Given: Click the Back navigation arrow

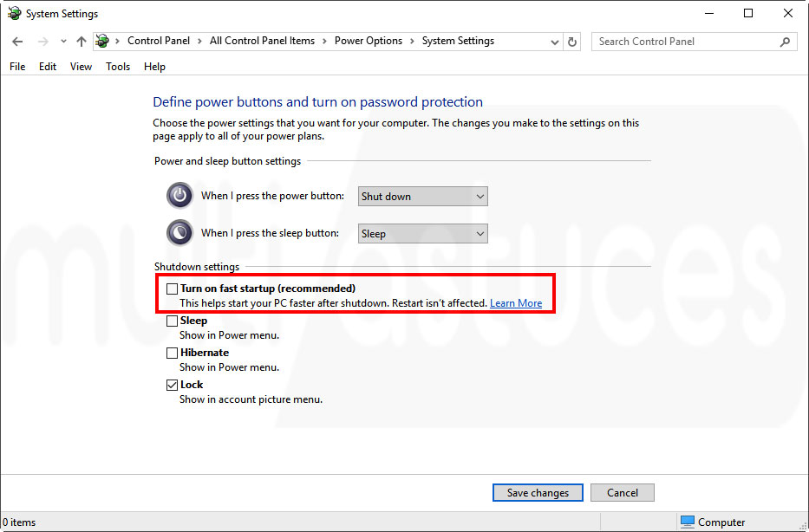Looking at the screenshot, I should click(17, 42).
